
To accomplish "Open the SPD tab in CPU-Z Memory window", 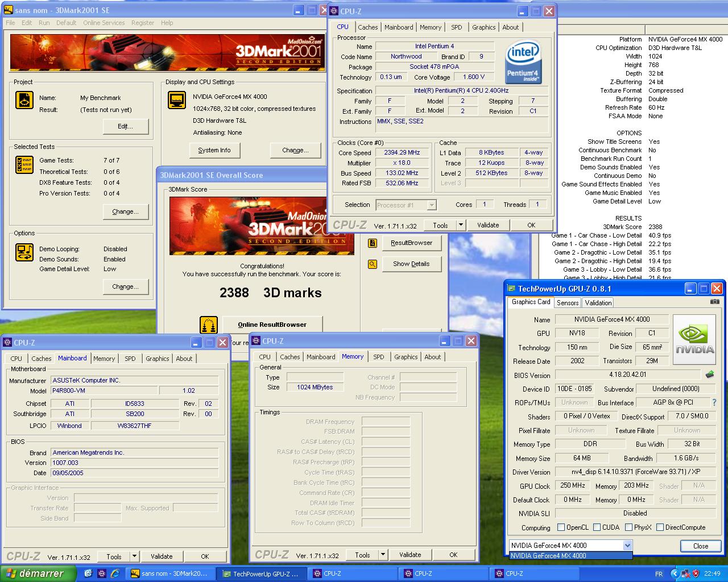I will pos(379,357).
